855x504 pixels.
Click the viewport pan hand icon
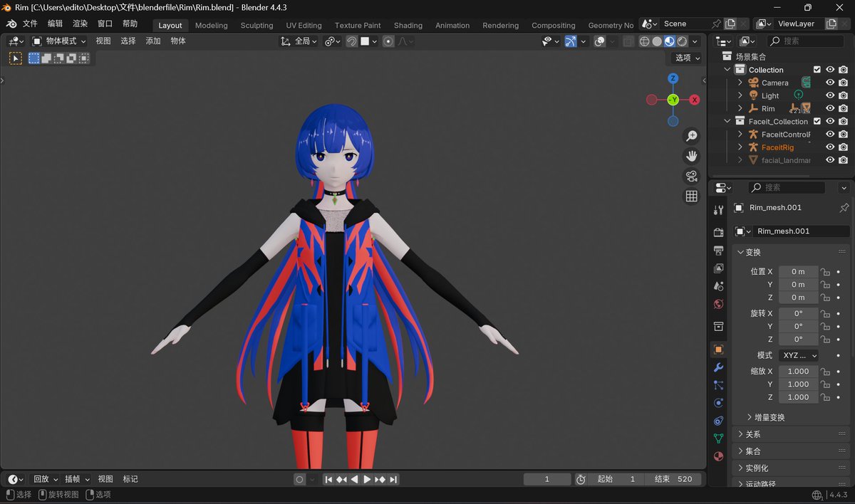(691, 156)
